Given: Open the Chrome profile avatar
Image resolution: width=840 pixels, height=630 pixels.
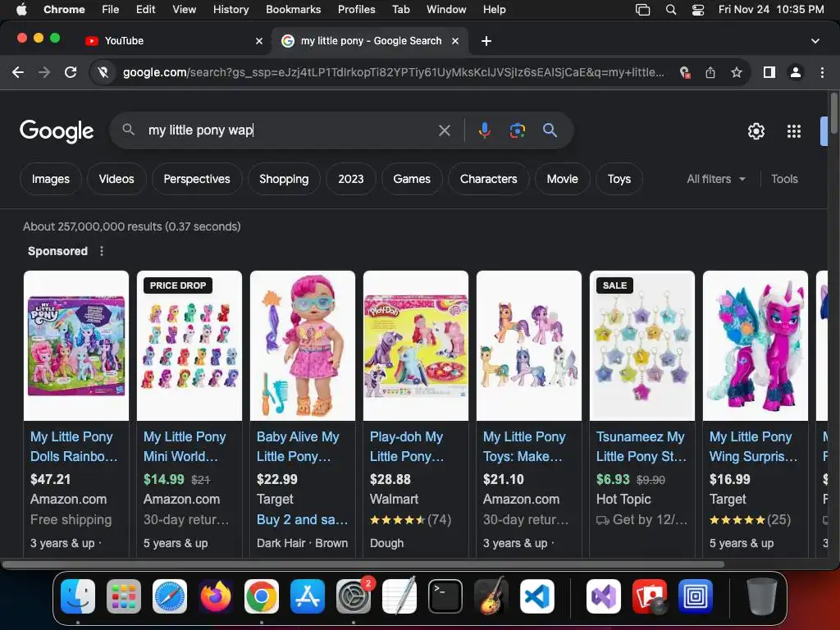Looking at the screenshot, I should coord(796,72).
